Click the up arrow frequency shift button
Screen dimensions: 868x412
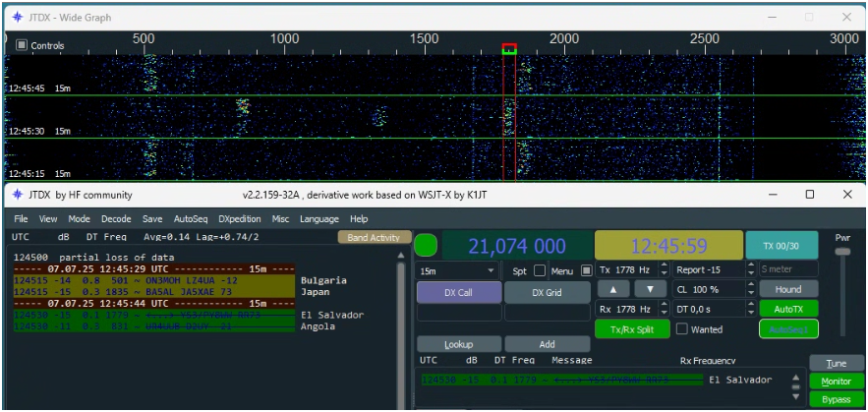tap(613, 289)
